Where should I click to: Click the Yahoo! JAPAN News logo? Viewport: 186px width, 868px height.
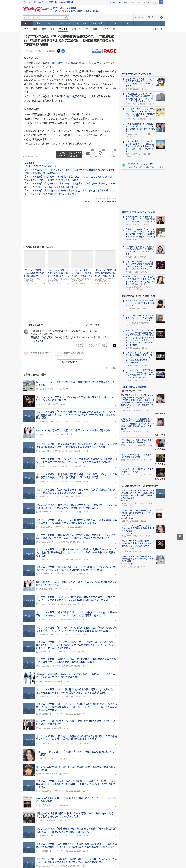click(x=37, y=9)
